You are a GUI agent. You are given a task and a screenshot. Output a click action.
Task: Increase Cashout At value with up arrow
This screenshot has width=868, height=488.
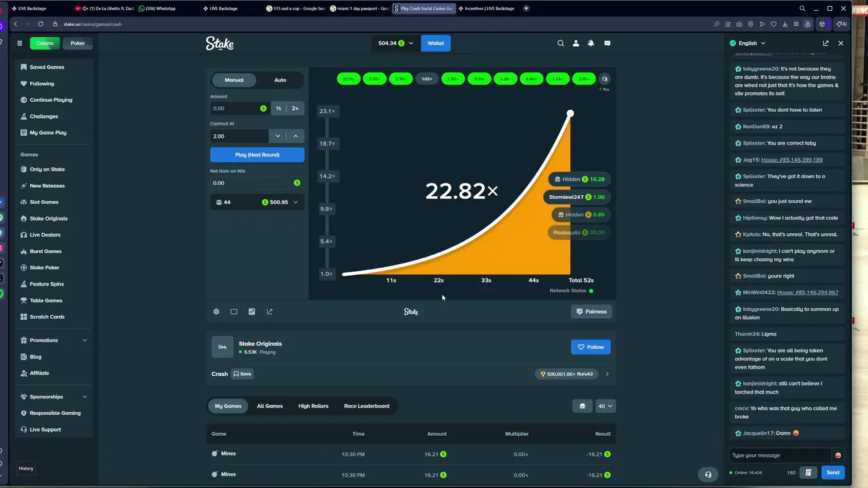coord(296,136)
